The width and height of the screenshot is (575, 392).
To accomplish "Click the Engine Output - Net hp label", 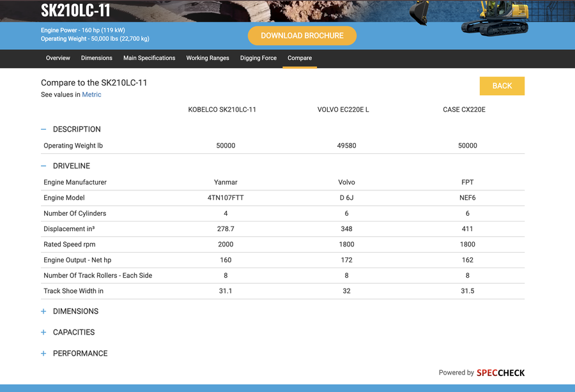I will [x=77, y=260].
